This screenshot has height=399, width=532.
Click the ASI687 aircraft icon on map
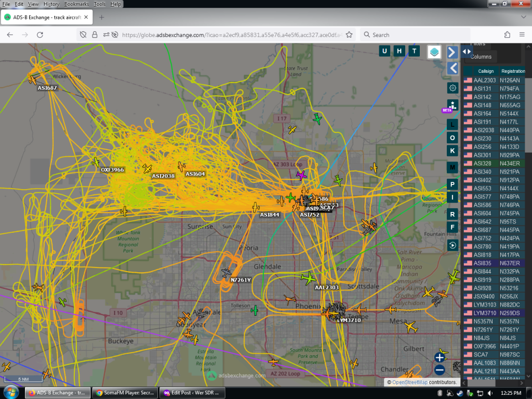tap(33, 80)
